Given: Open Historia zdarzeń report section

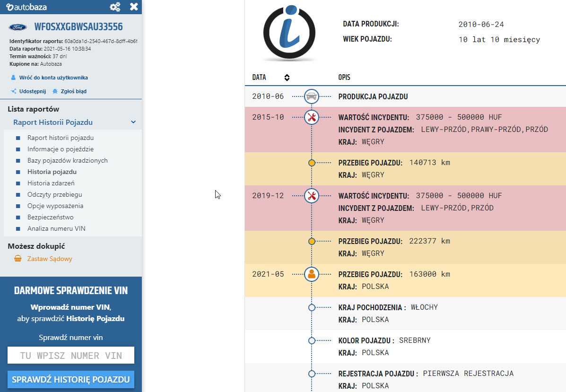Looking at the screenshot, I should [51, 183].
